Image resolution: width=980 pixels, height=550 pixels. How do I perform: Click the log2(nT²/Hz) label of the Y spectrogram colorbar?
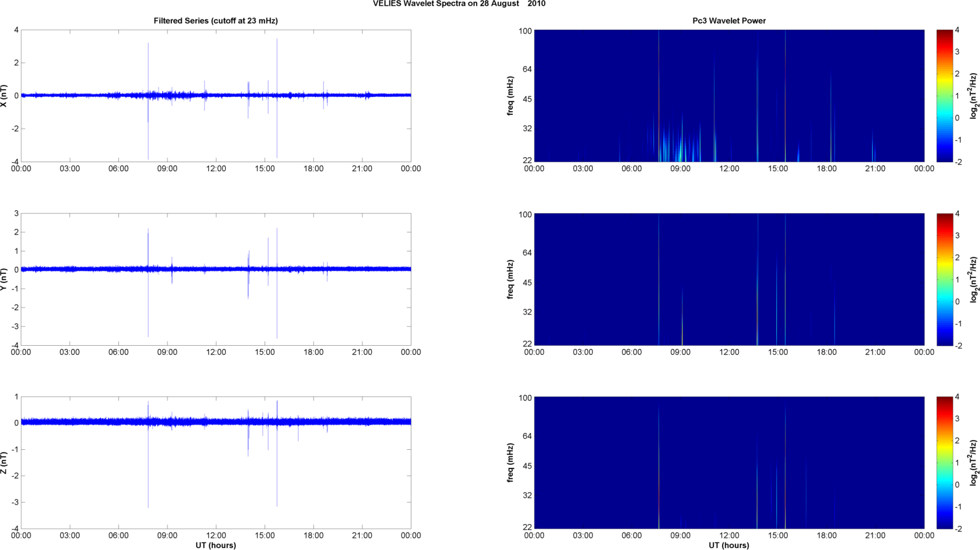point(973,279)
